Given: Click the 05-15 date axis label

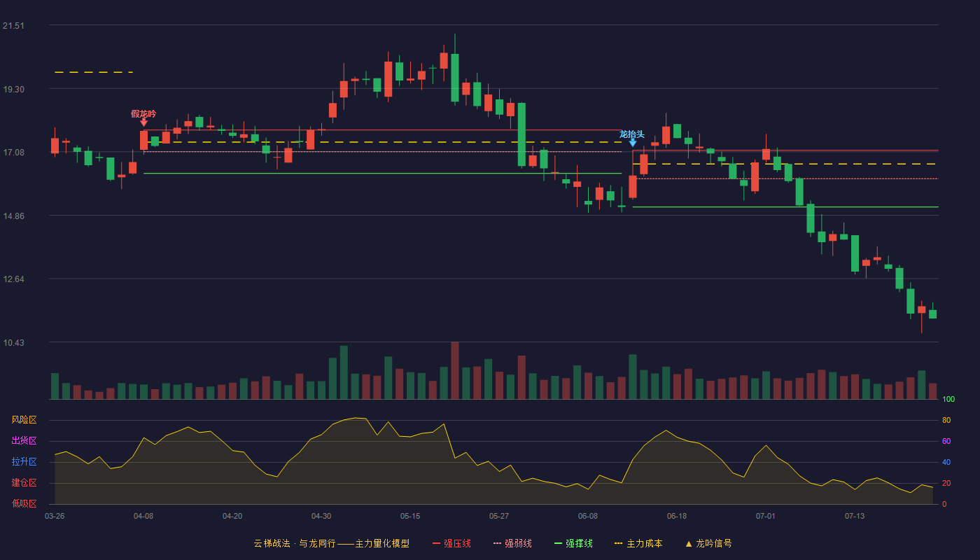Looking at the screenshot, I should coord(410,516).
